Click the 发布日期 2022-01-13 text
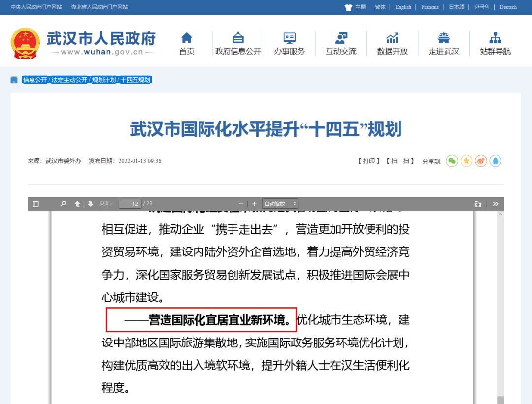532x404 pixels. (125, 161)
